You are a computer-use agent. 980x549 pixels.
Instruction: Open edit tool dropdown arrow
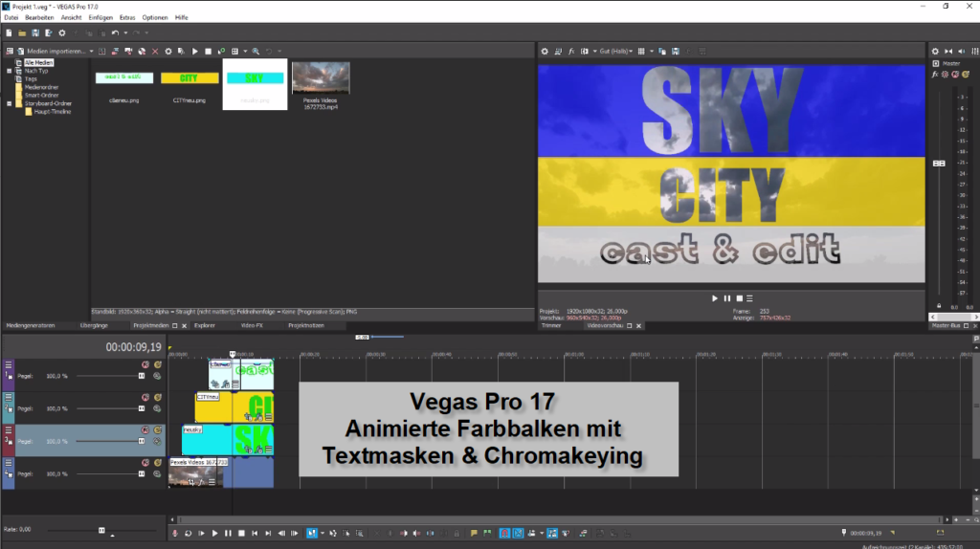[x=322, y=534]
